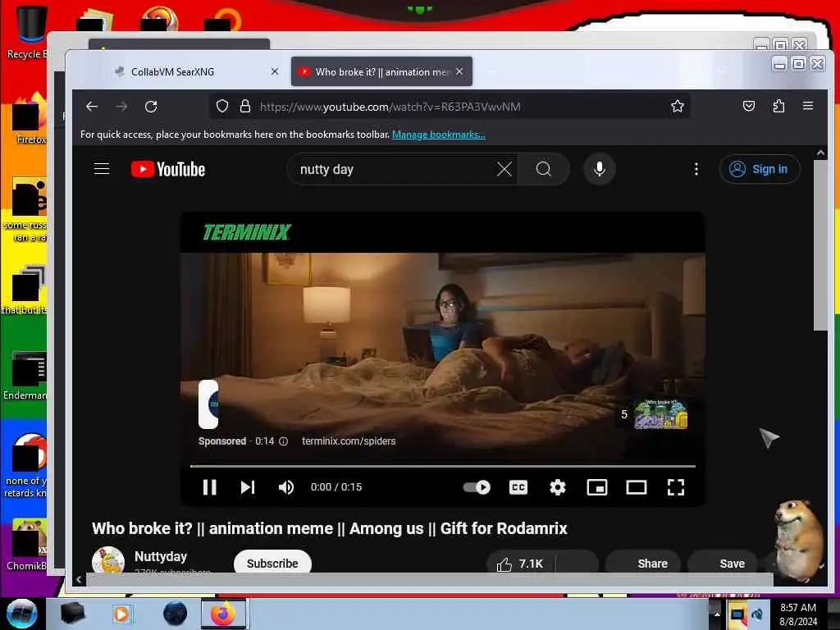Click the Nuttyday channel avatar
Viewport: 840px width, 630px height.
click(x=108, y=560)
